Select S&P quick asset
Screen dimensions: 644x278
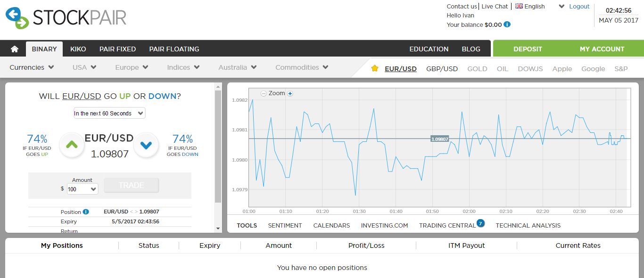[x=621, y=69]
